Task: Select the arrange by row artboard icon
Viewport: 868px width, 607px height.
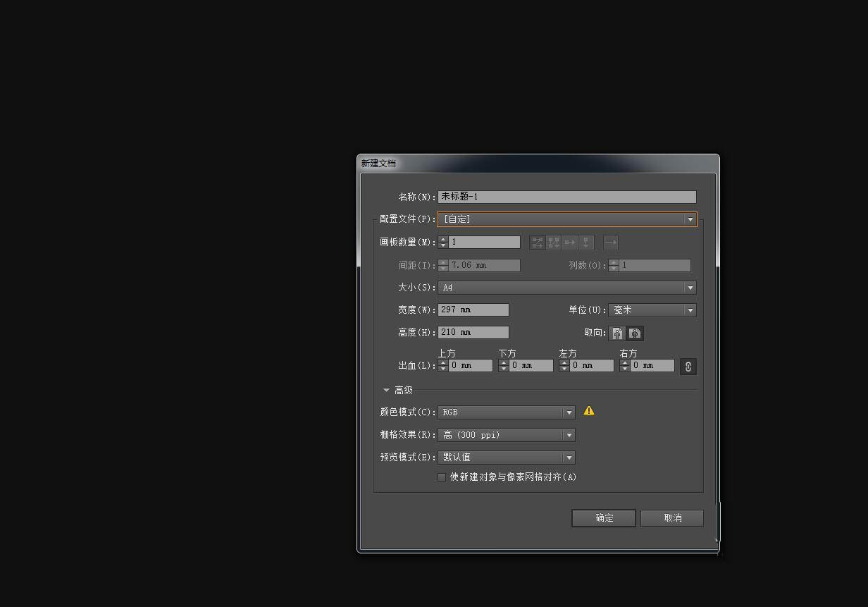Action: (570, 243)
